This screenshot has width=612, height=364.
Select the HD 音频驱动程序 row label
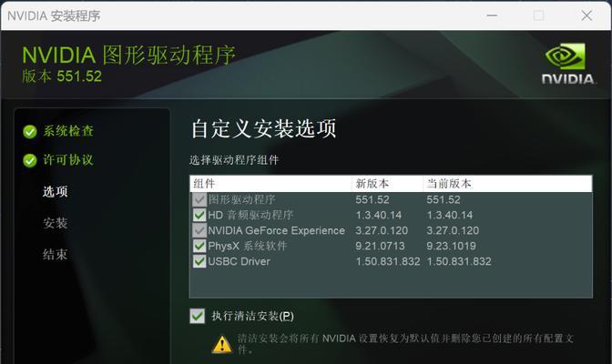pyautogui.click(x=250, y=215)
